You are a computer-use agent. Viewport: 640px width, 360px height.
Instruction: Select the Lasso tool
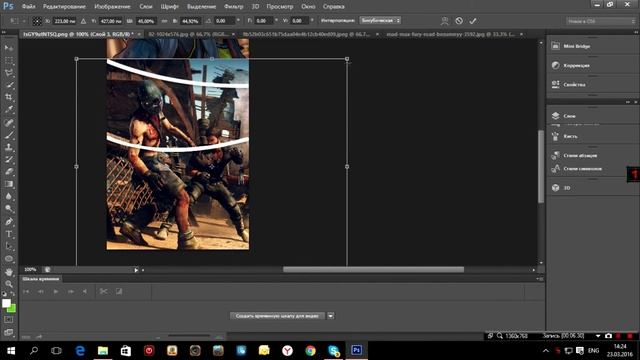(x=9, y=73)
